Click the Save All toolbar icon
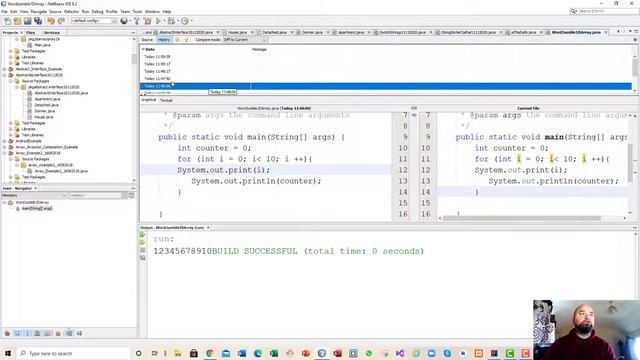 tap(38, 21)
